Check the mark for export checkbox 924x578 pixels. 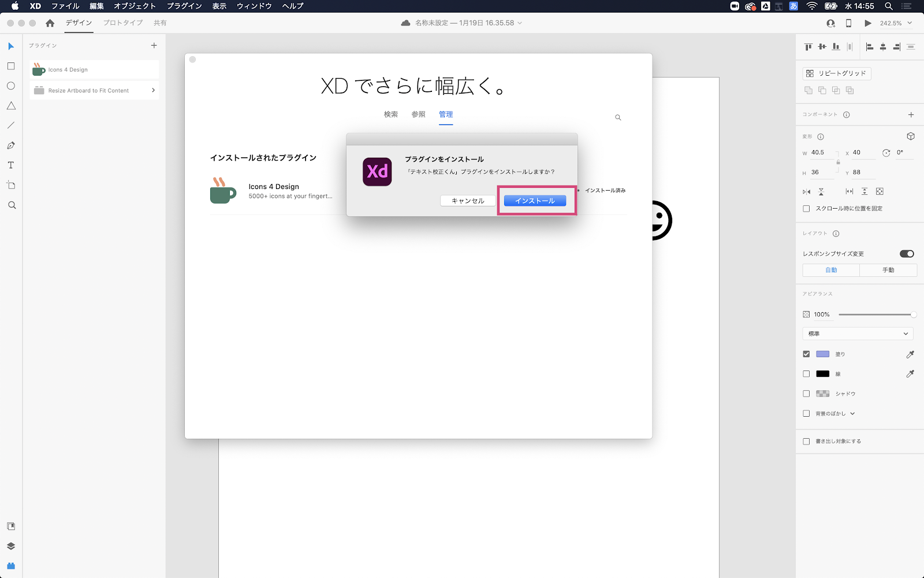806,442
